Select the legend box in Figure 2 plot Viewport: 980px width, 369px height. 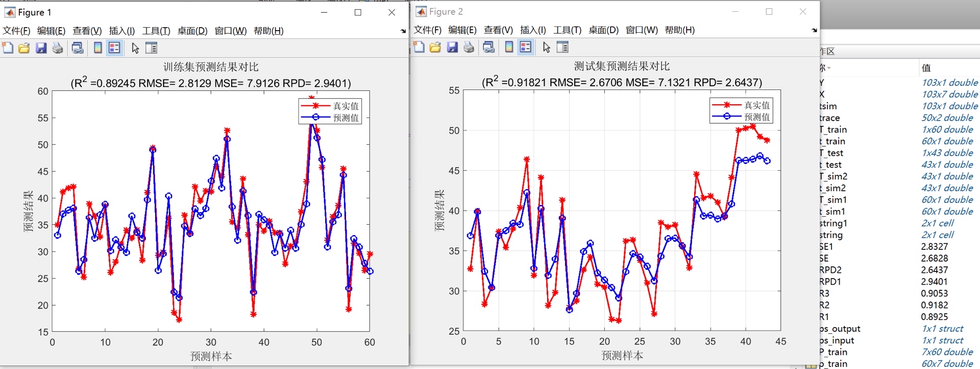pyautogui.click(x=741, y=110)
